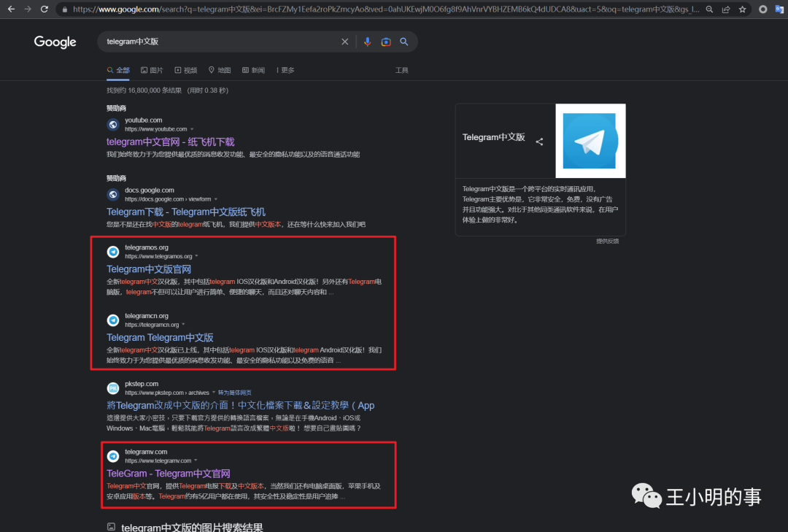Share the Telegram中文版 knowledge panel
788x532 pixels.
(539, 142)
